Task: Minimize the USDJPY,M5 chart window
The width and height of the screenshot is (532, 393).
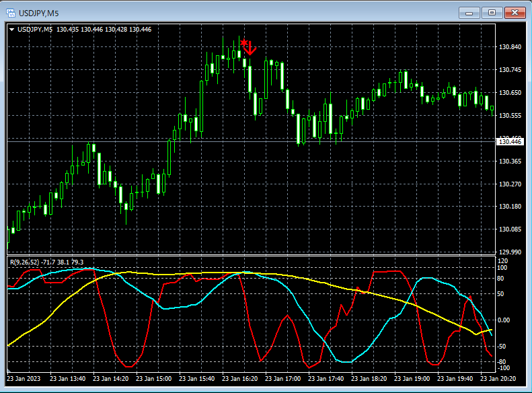Action: coord(469,13)
